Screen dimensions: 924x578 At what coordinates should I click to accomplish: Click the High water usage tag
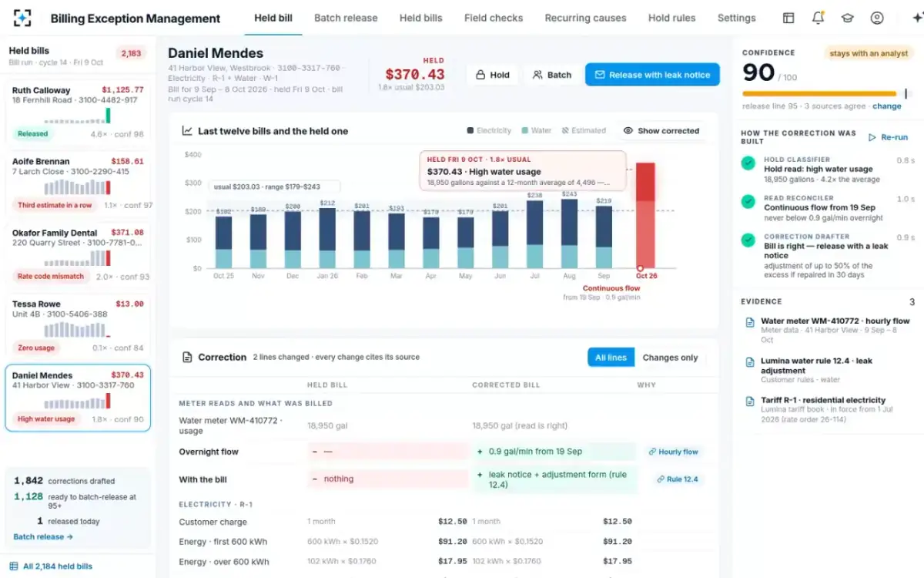coord(46,418)
